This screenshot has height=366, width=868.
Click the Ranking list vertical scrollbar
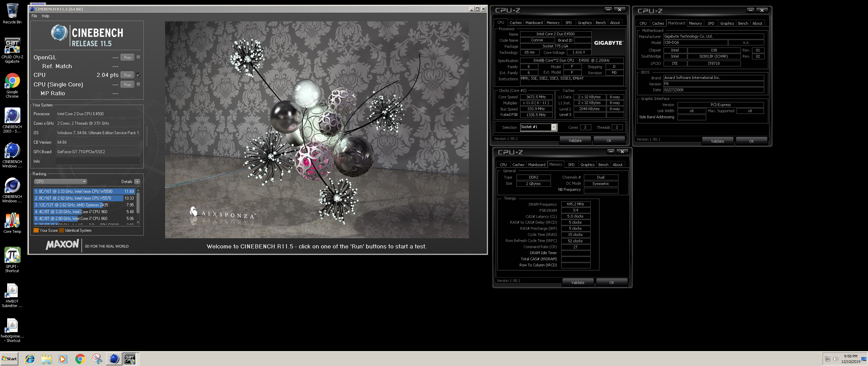(138, 206)
